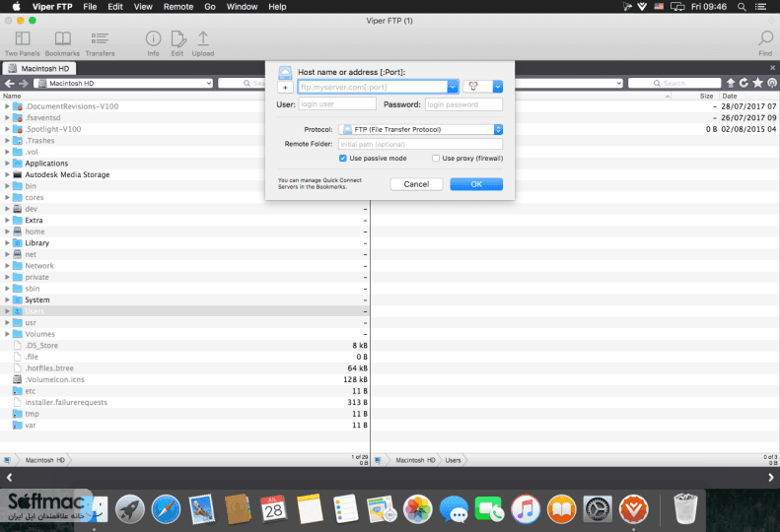Expand the System folder

tap(7, 299)
